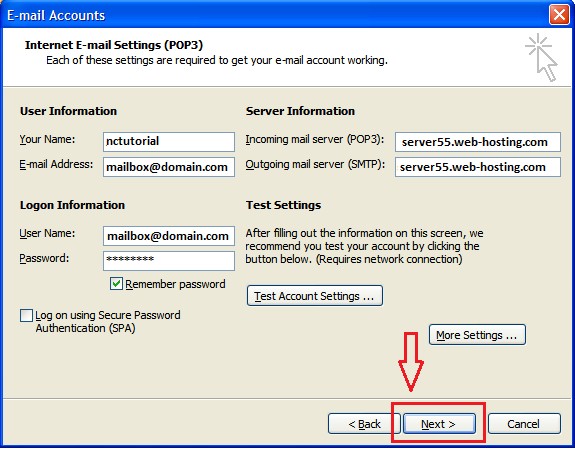
Task: Open More Settings dialog
Action: tap(477, 335)
